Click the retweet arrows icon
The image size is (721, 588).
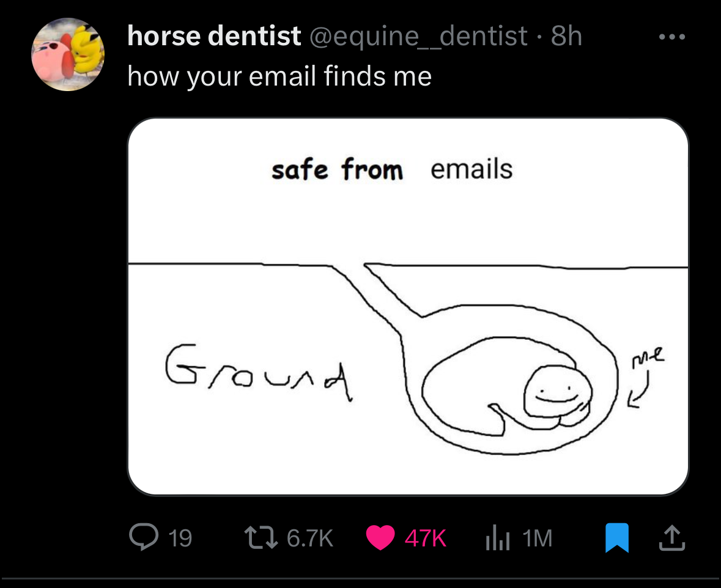[261, 537]
